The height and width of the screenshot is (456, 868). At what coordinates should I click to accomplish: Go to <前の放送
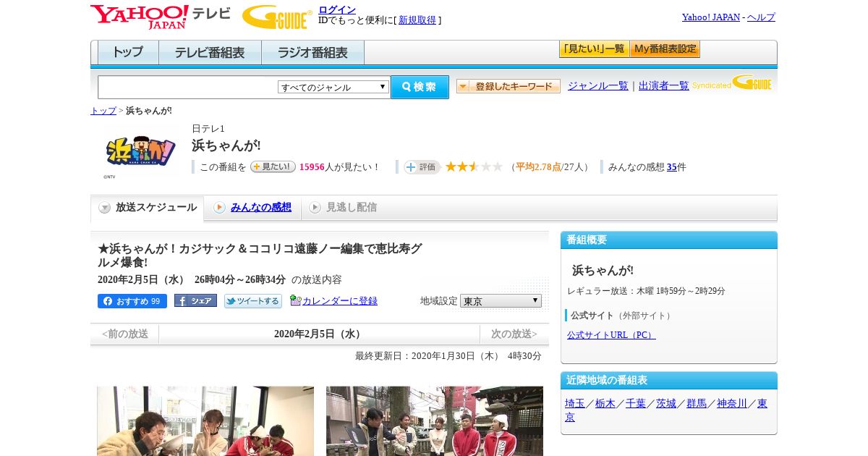125,334
